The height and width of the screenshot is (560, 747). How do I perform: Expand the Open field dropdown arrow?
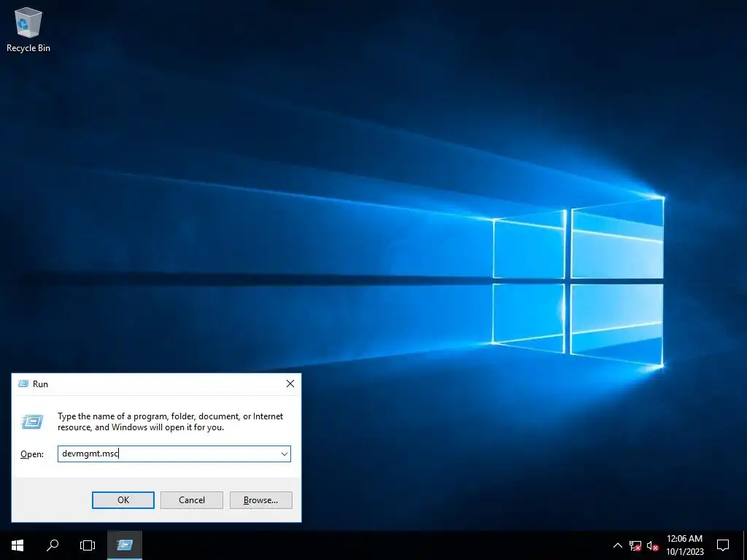point(285,454)
